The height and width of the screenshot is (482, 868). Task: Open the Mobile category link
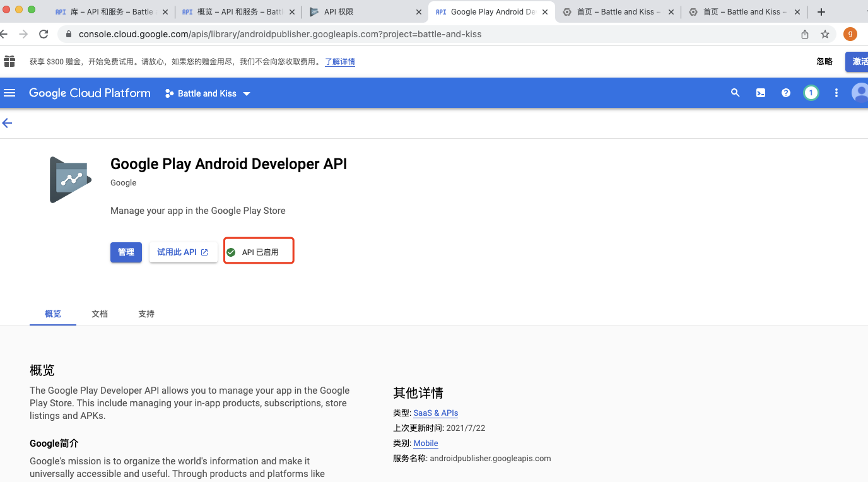(426, 444)
